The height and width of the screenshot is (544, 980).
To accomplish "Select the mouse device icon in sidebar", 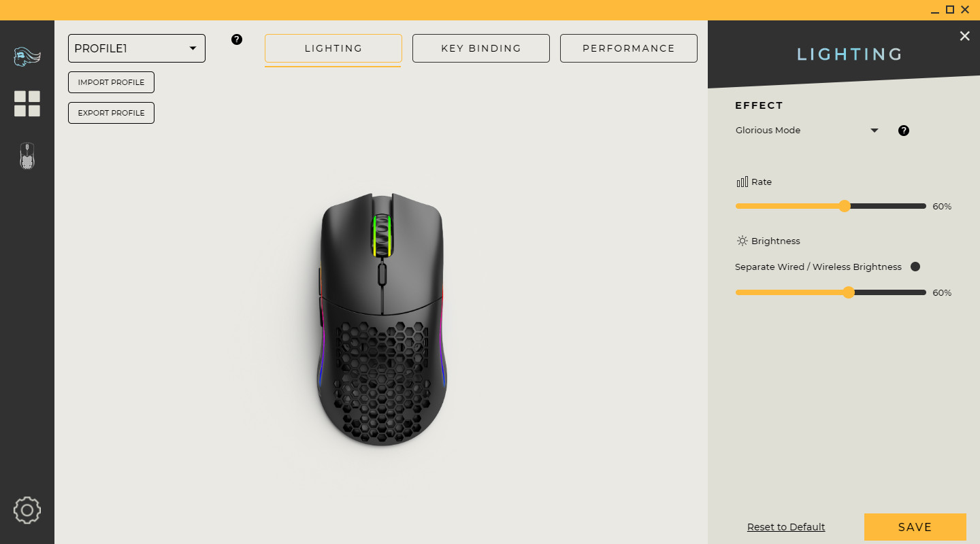I will tap(27, 156).
